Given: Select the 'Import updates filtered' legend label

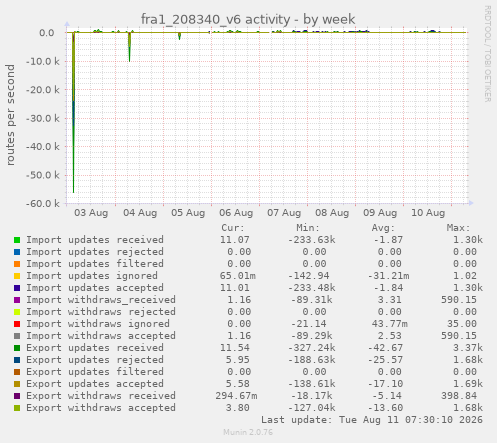Looking at the screenshot, I should click(x=95, y=264).
